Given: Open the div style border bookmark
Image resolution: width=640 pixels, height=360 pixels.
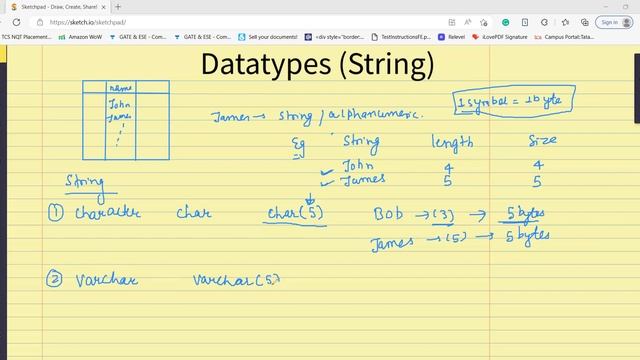Looking at the screenshot, I should pyautogui.click(x=335, y=37).
